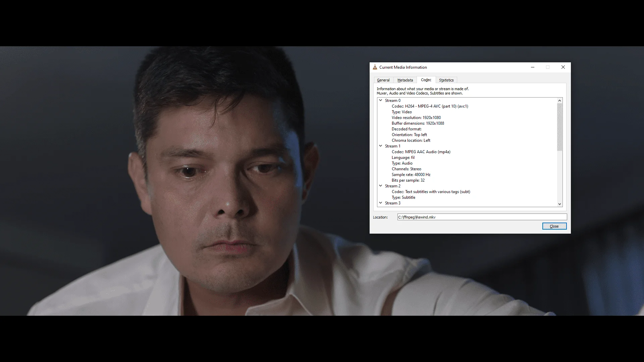The height and width of the screenshot is (362, 644).
Task: Select the Stream 0 row label
Action: click(x=393, y=101)
